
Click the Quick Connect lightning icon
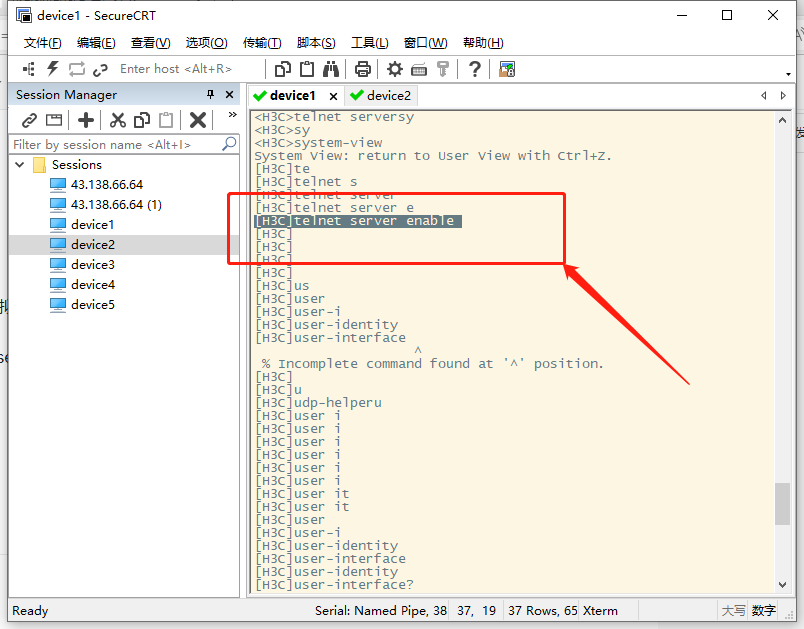point(53,69)
